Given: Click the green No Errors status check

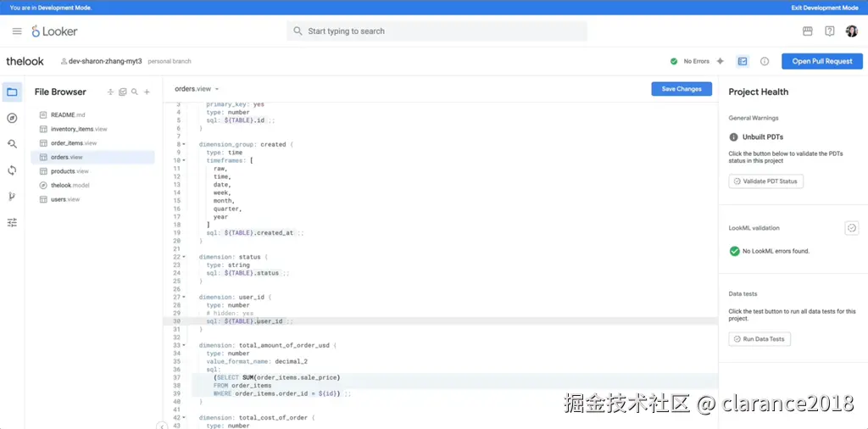Looking at the screenshot, I should [x=674, y=61].
